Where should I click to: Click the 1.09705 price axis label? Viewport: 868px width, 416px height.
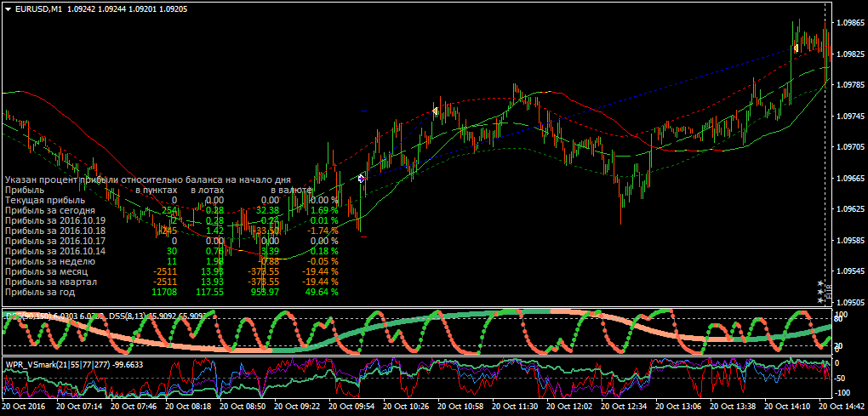pos(850,147)
